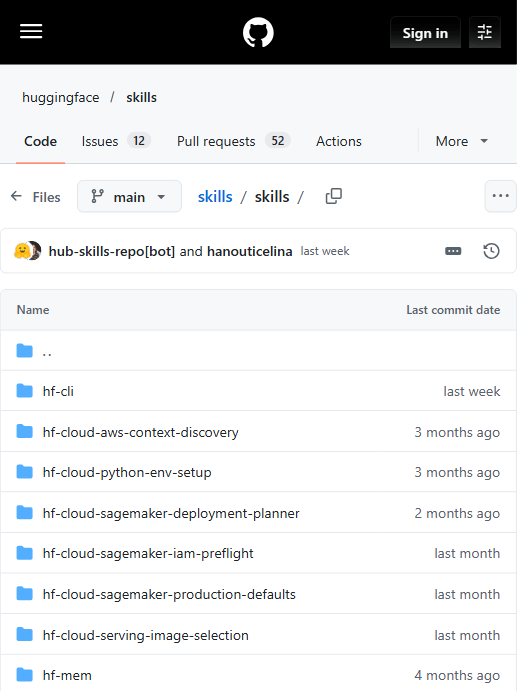Open the huggingface owner link
The height and width of the screenshot is (691, 517).
[61, 97]
